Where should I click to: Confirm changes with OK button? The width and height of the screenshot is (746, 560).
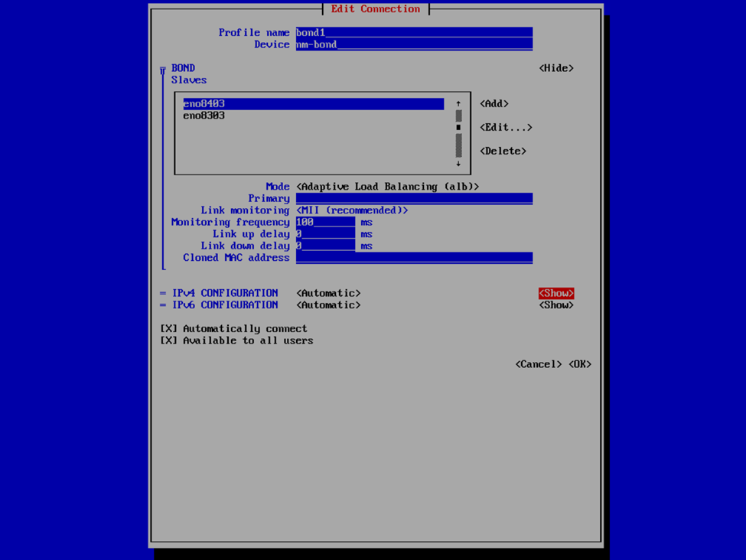tap(580, 364)
